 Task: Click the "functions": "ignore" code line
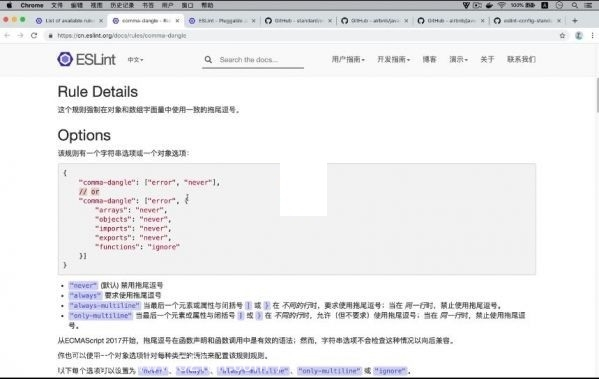click(x=138, y=247)
